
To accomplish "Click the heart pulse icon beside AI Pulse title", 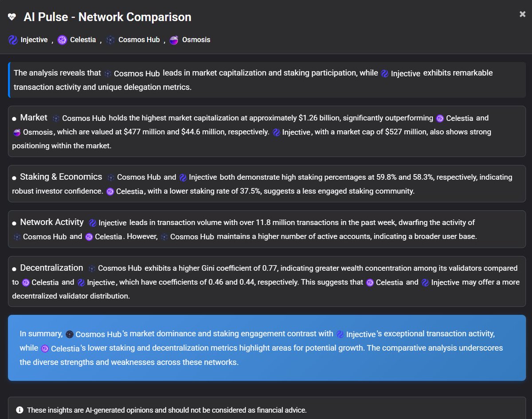I will [x=12, y=17].
